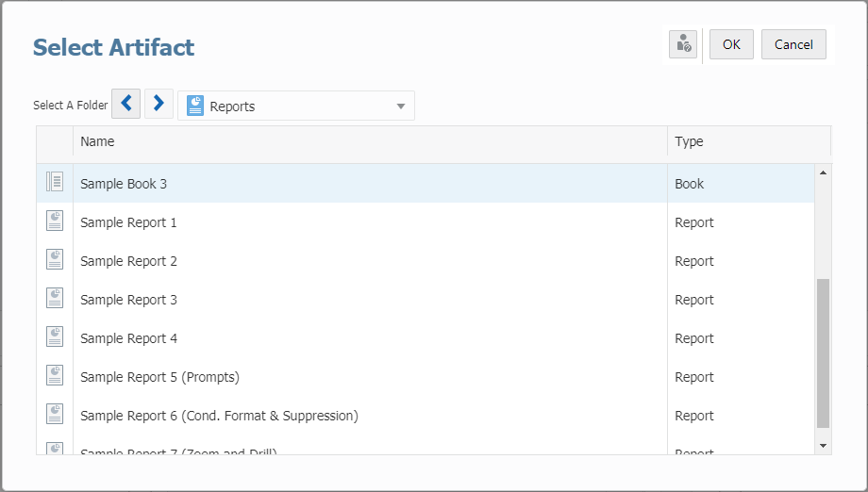Select Sample Report 6 (Cond. Format & Suppression)

[x=219, y=416]
